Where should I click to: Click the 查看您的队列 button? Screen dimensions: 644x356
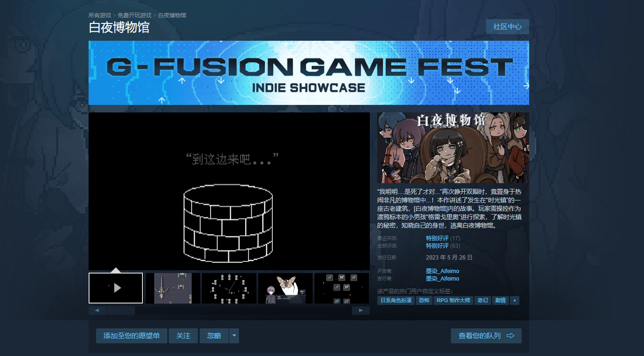(486, 336)
